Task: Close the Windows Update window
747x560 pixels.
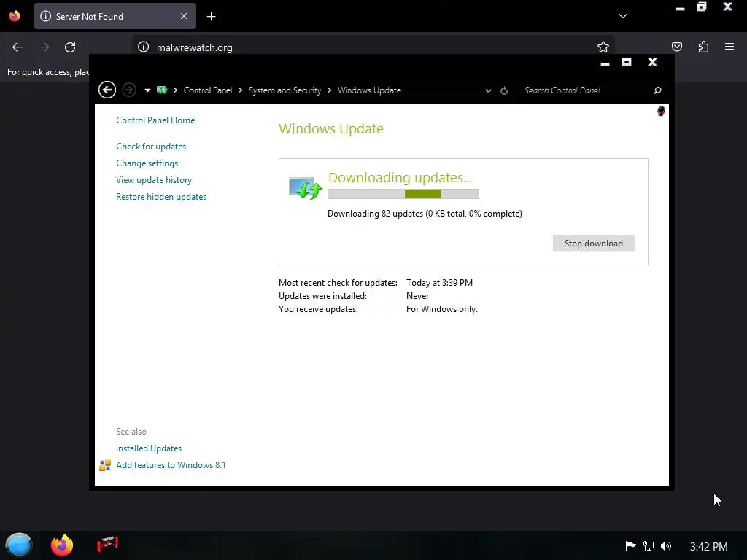Action: pyautogui.click(x=652, y=62)
